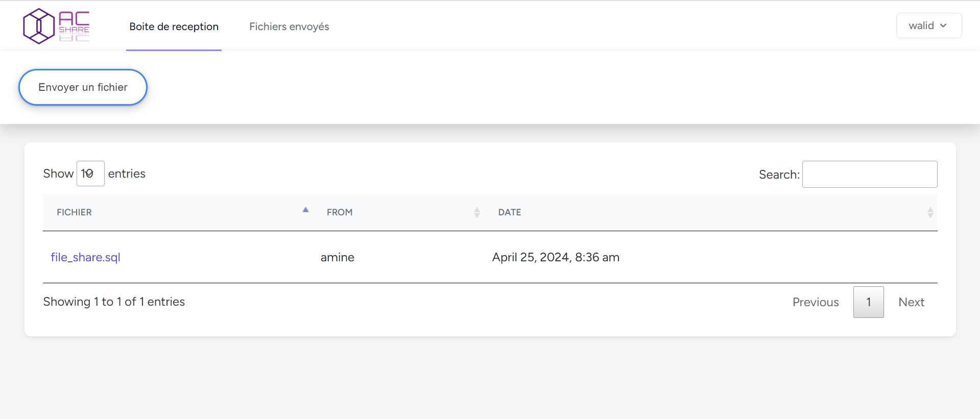Open the Boite de reception tab
980x419 pixels.
tap(174, 27)
